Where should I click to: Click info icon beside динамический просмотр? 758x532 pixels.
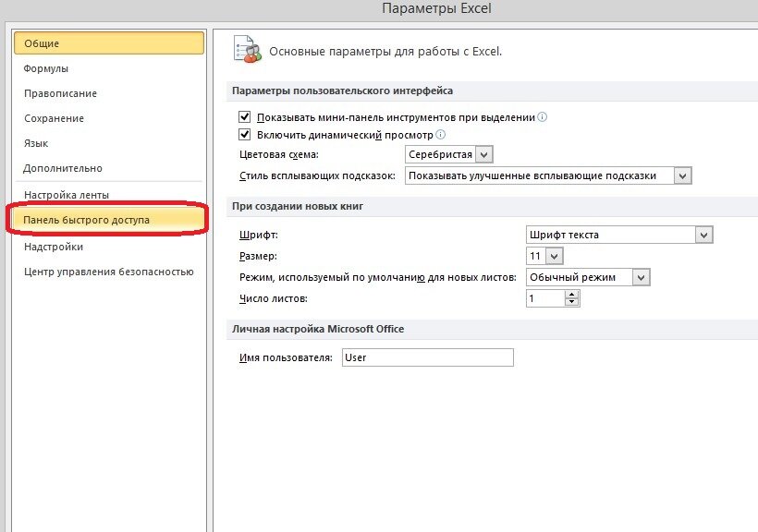pos(440,134)
